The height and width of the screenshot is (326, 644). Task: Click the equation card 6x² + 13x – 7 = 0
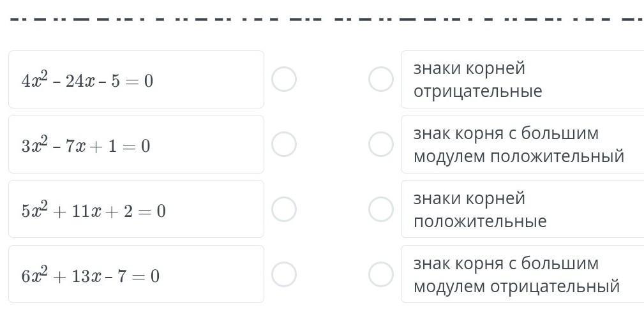coord(136,274)
